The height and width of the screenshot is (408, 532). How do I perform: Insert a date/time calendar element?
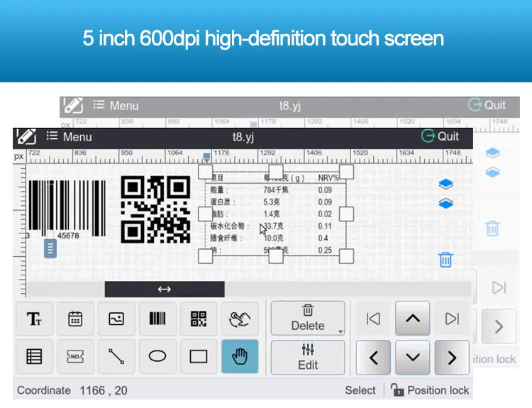(75, 319)
